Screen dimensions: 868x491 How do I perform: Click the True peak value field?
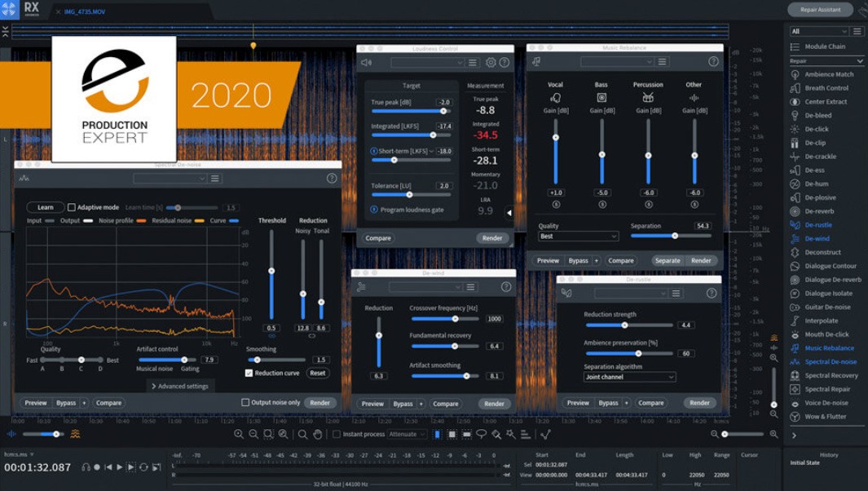444,103
